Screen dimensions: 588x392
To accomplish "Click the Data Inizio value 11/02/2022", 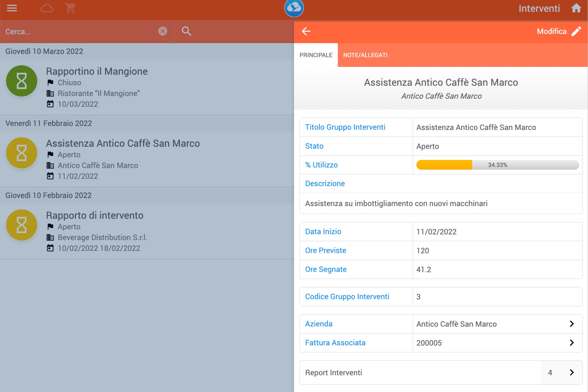I will [x=436, y=232].
